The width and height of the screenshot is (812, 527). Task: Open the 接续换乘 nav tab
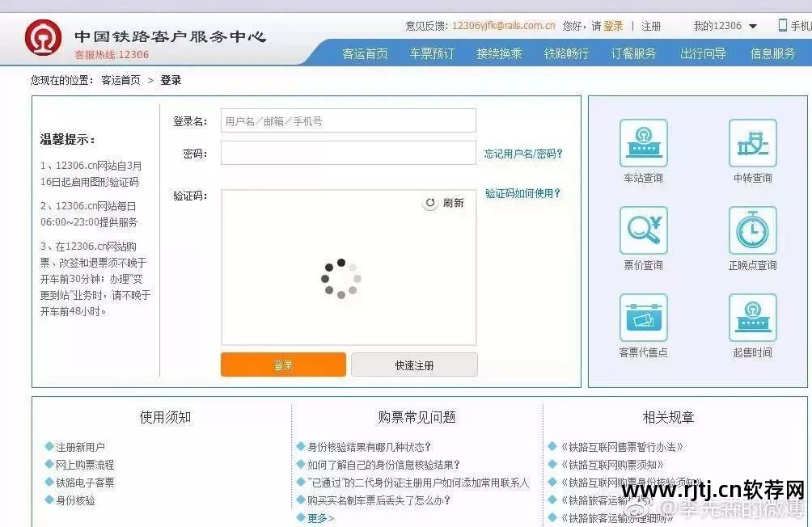(x=499, y=53)
